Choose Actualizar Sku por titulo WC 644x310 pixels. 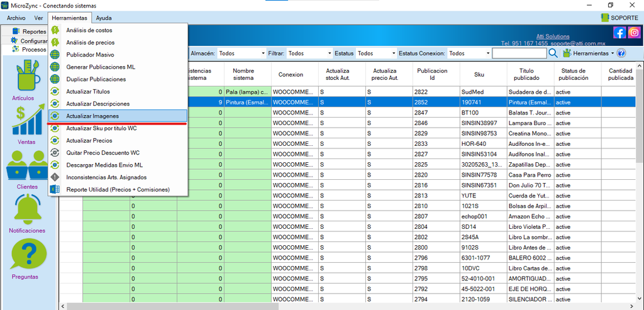tap(118, 128)
